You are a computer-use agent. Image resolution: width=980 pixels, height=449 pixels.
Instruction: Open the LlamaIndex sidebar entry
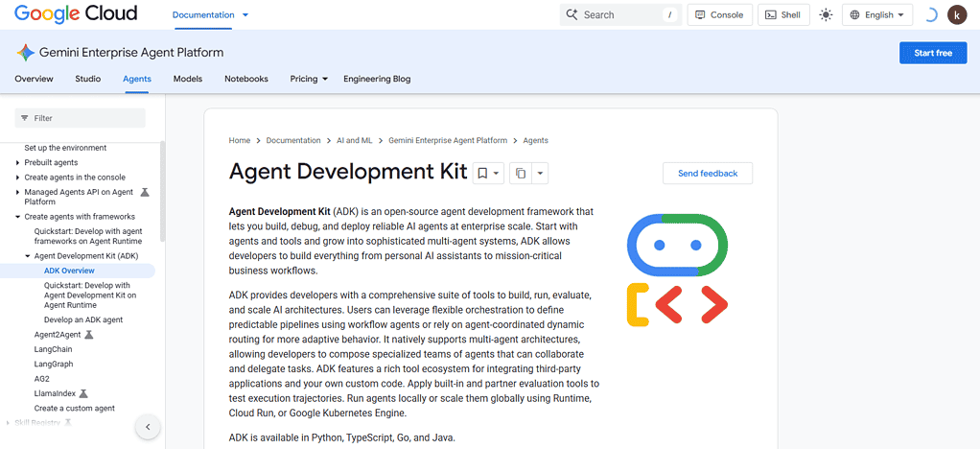pos(55,393)
